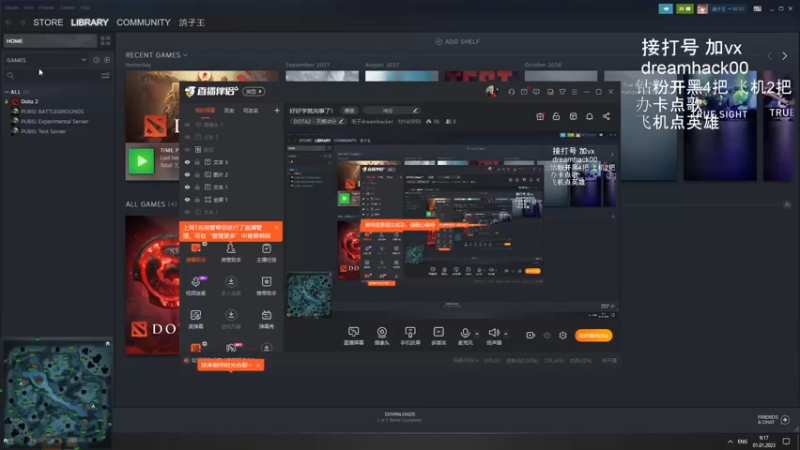The height and width of the screenshot is (450, 800).
Task: Click Steam recent activity clock icon
Action: tap(96, 60)
